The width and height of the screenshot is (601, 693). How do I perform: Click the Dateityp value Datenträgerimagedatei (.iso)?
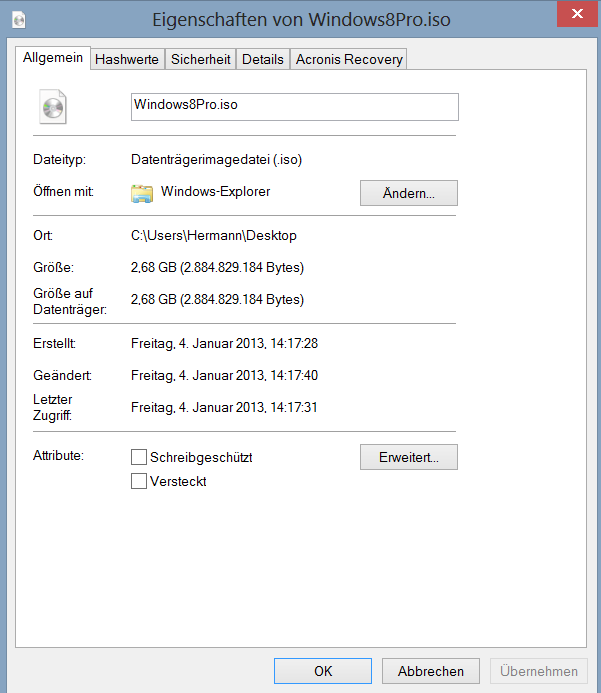[217, 160]
